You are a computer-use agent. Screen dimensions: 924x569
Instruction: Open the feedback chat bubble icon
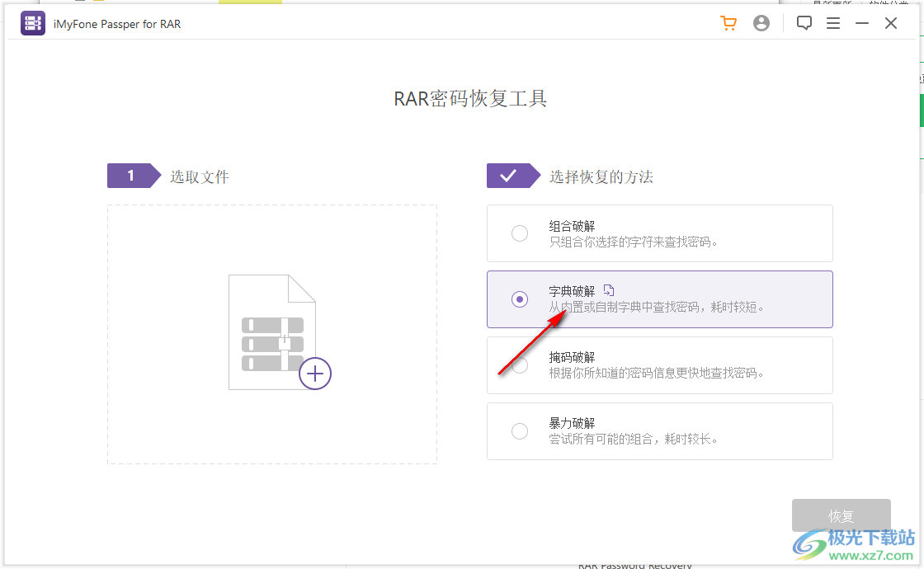[x=804, y=24]
